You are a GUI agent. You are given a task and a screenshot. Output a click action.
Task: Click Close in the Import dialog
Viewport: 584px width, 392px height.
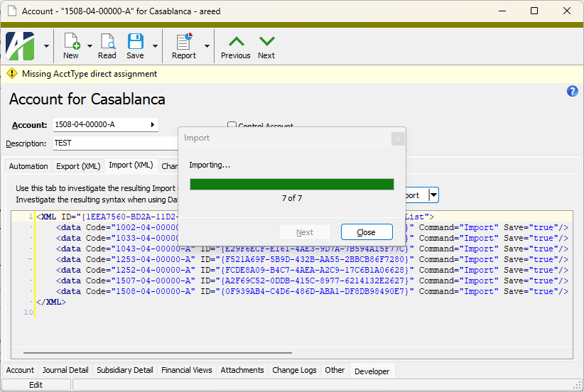click(367, 232)
